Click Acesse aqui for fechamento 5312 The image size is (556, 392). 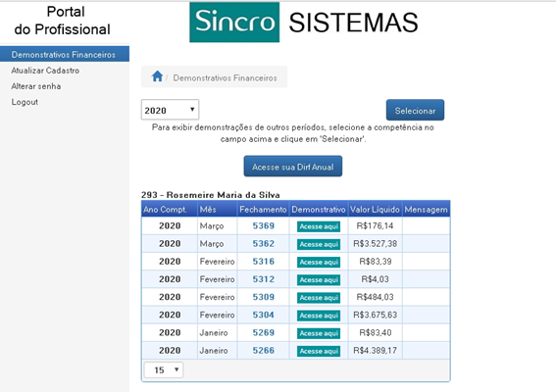[319, 280]
